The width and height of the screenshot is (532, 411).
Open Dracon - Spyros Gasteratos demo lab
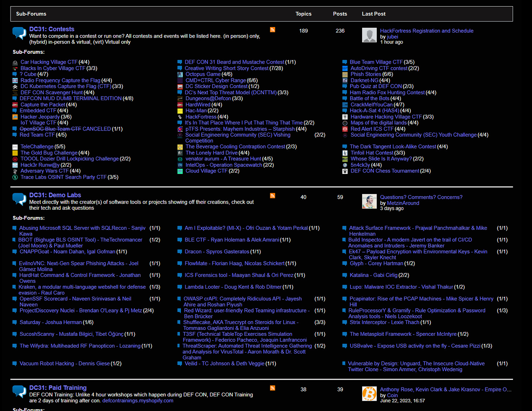pos(217,252)
